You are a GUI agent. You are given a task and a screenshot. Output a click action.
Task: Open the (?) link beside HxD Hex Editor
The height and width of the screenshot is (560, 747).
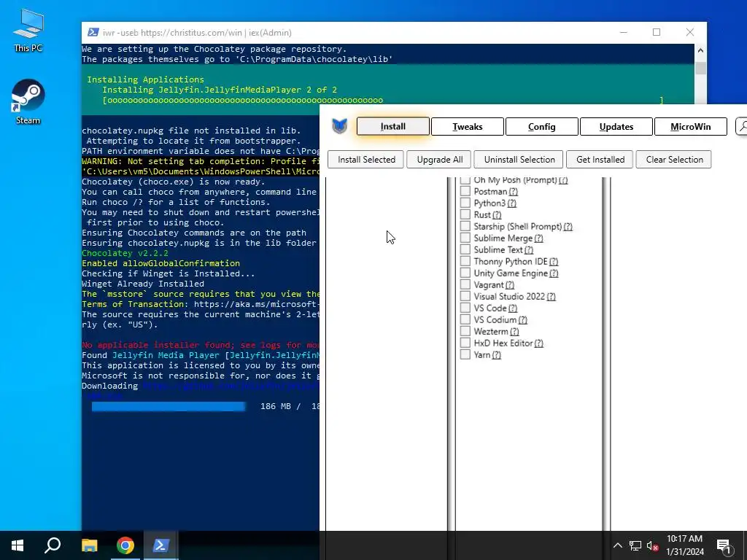(x=538, y=343)
